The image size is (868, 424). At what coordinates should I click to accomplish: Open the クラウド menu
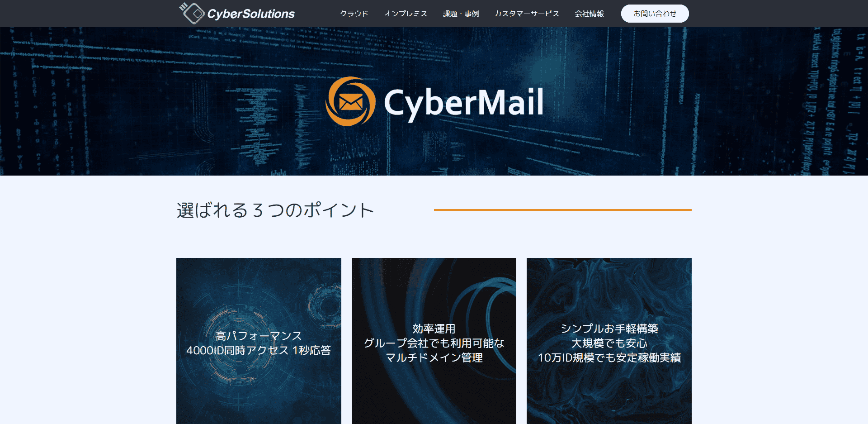354,14
